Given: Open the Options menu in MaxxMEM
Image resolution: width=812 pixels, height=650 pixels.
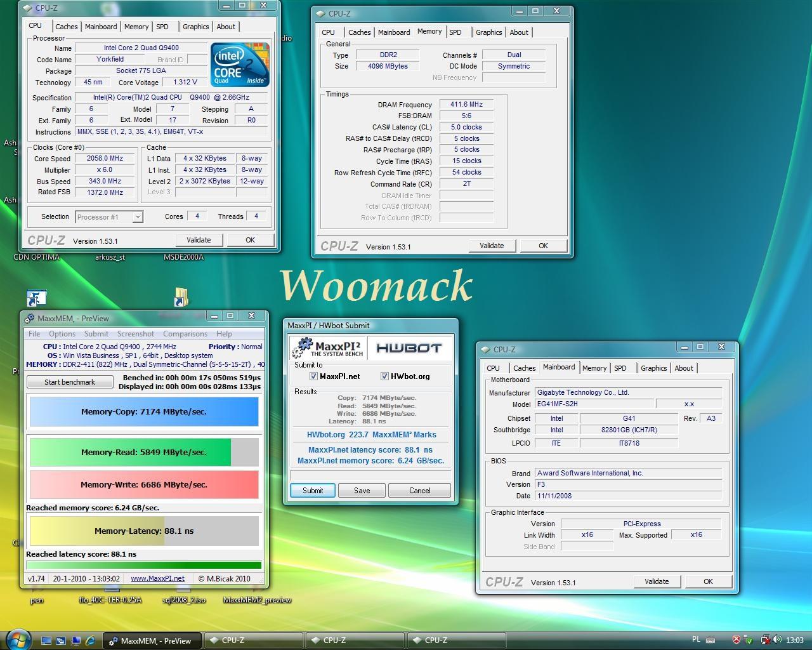Looking at the screenshot, I should click(62, 334).
